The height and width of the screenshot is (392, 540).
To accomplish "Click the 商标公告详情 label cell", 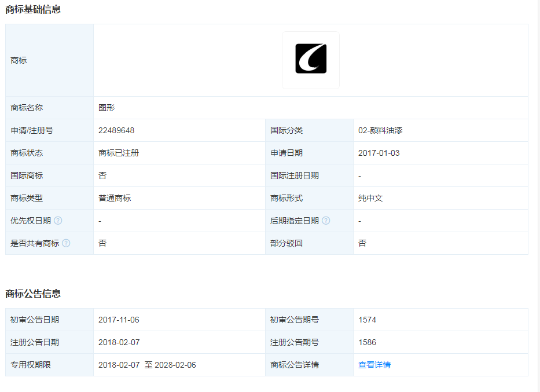I will click(x=309, y=365).
